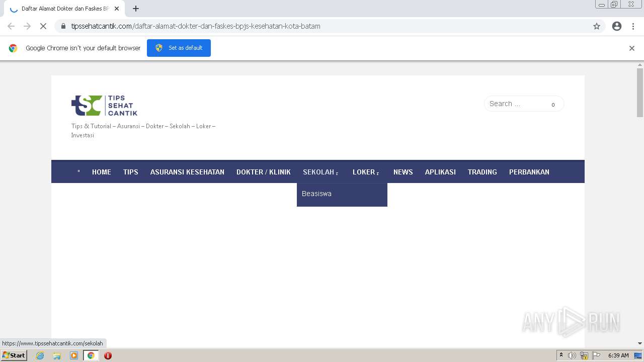
Task: Bookmark this page with the star icon
Action: click(597, 26)
